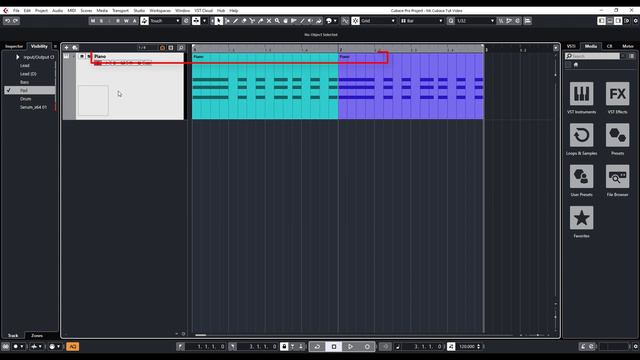Click the second purple Piano MIDI part

(411, 86)
